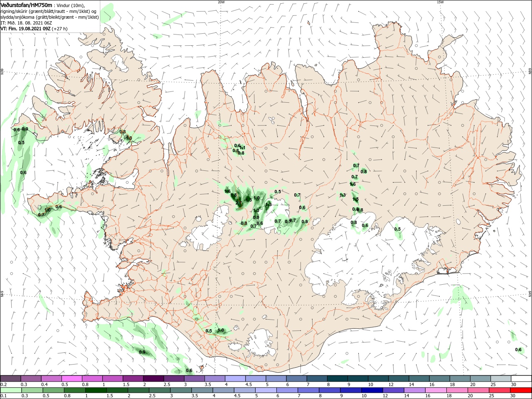Click the 0.5 value beside 1.0 near south coast
532x399 pixels.
(x=209, y=331)
